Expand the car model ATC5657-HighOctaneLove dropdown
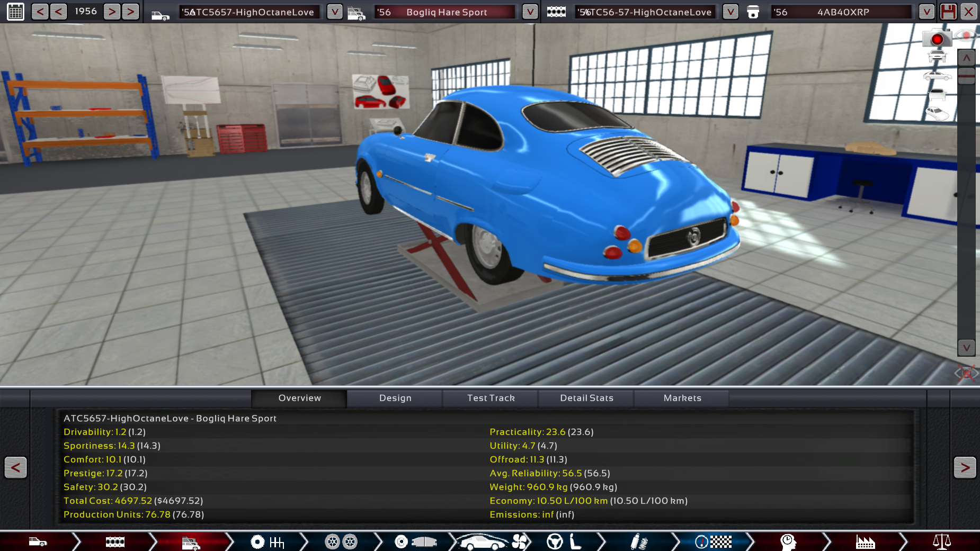Image resolution: width=980 pixels, height=551 pixels. pos(334,12)
